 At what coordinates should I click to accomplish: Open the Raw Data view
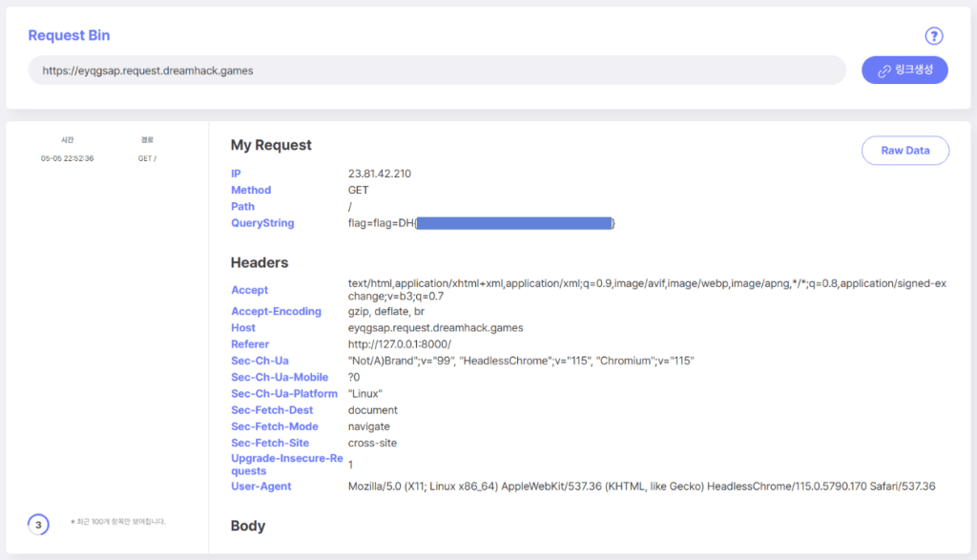(904, 151)
